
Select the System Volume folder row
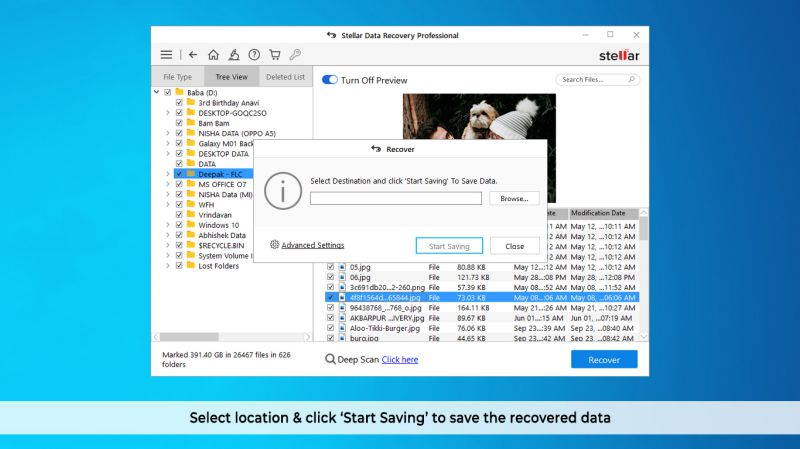(224, 256)
